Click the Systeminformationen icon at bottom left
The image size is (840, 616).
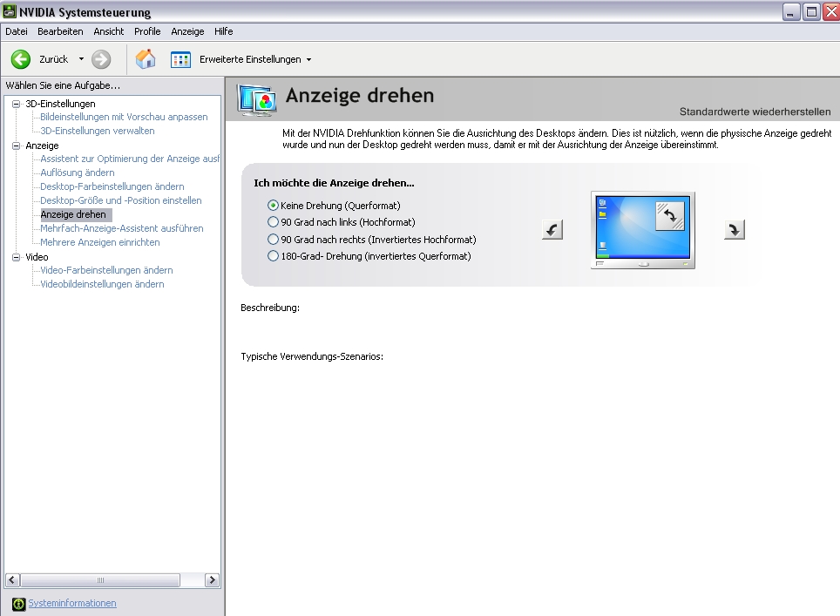(18, 604)
